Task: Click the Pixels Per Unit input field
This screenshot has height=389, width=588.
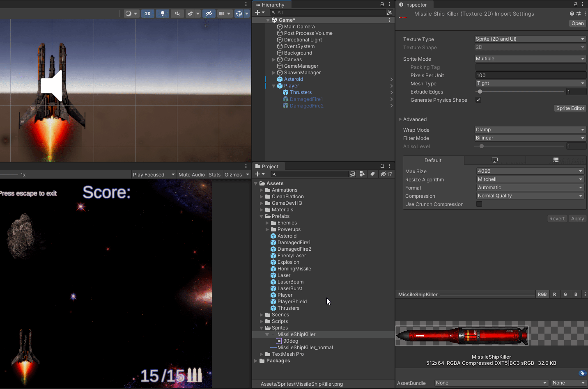Action: tap(531, 75)
